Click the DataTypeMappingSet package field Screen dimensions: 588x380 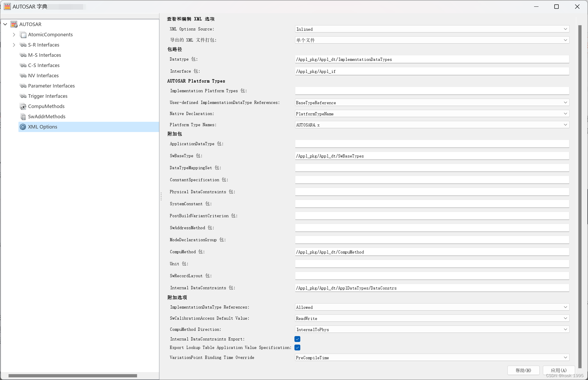click(x=432, y=168)
